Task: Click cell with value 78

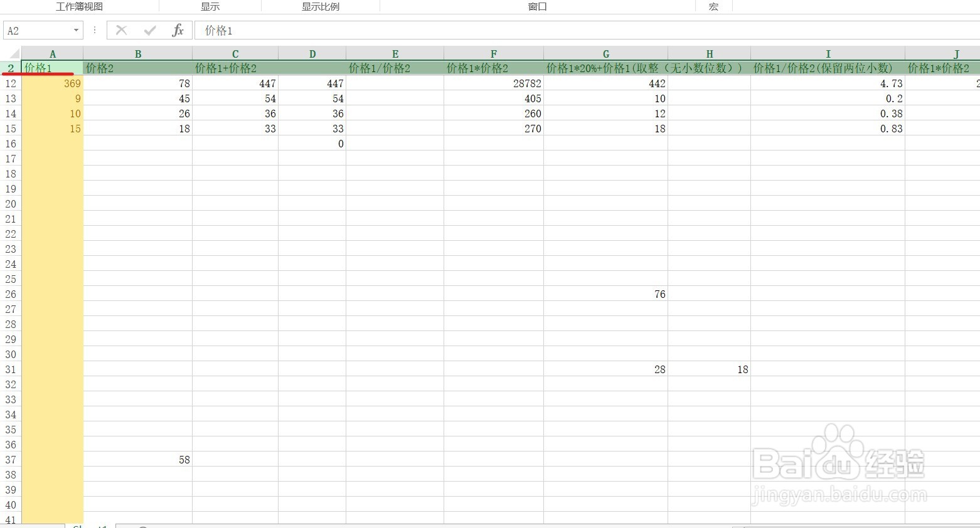Action: 138,83
